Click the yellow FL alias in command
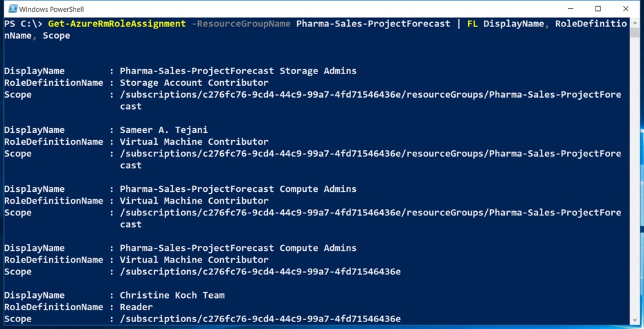 472,24
